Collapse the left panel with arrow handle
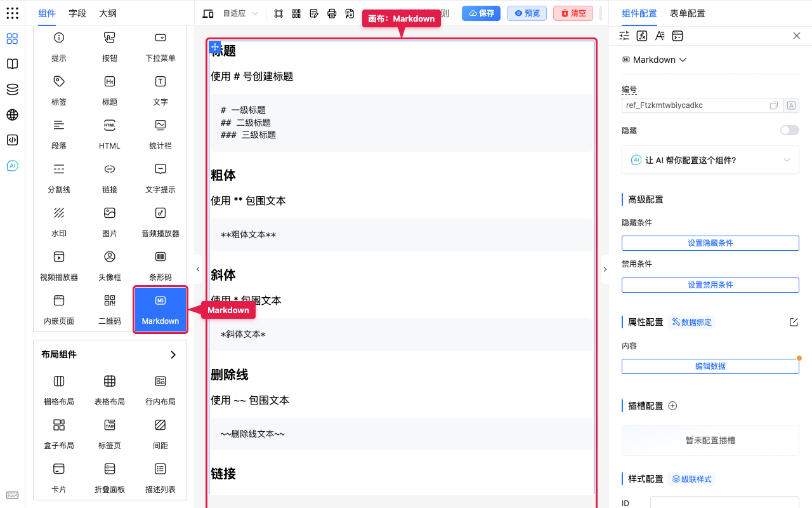812x508 pixels. pos(198,269)
